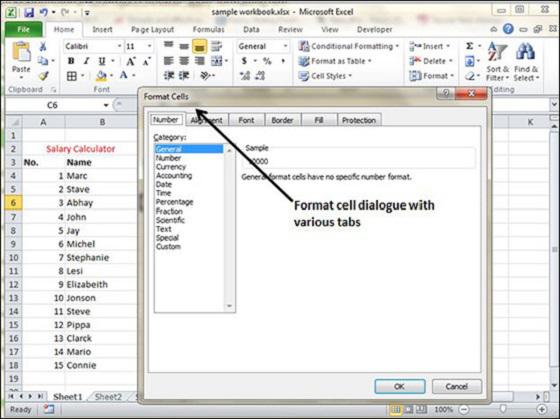Click Cancel in Format Cells dialog
560x419 pixels.
[x=456, y=386]
